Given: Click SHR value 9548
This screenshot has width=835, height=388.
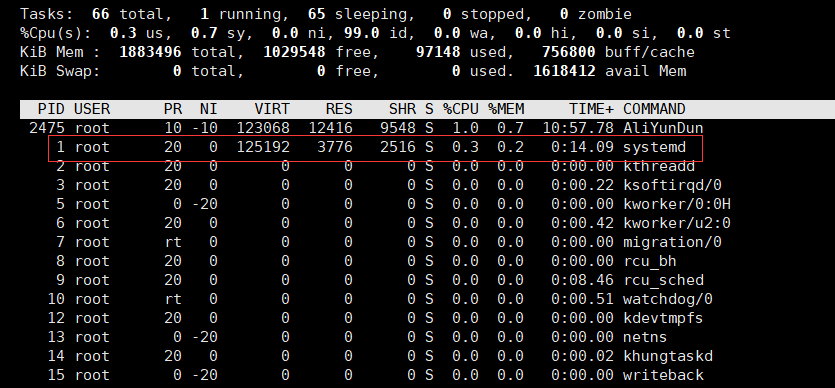Looking at the screenshot, I should click(x=398, y=128).
